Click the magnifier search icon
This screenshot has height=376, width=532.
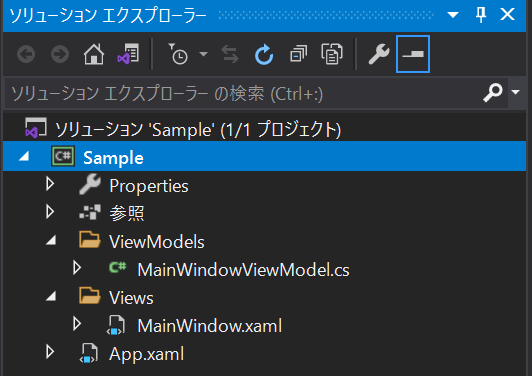[493, 92]
